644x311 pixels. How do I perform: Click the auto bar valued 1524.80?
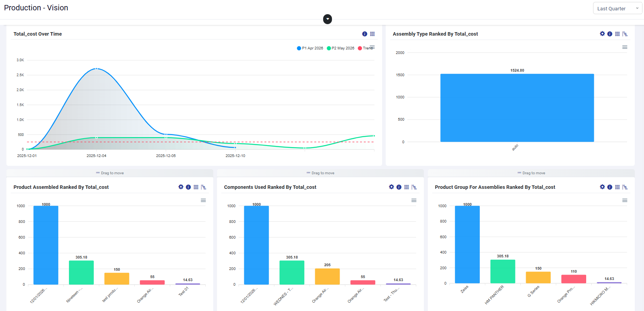point(517,108)
